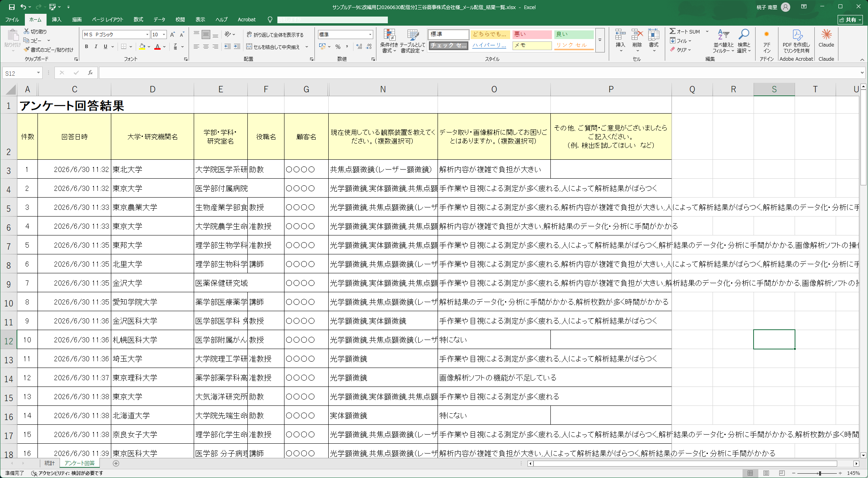Toggle wrap text (折り返して全体を表示する)
The width and height of the screenshot is (868, 478).
(x=275, y=35)
